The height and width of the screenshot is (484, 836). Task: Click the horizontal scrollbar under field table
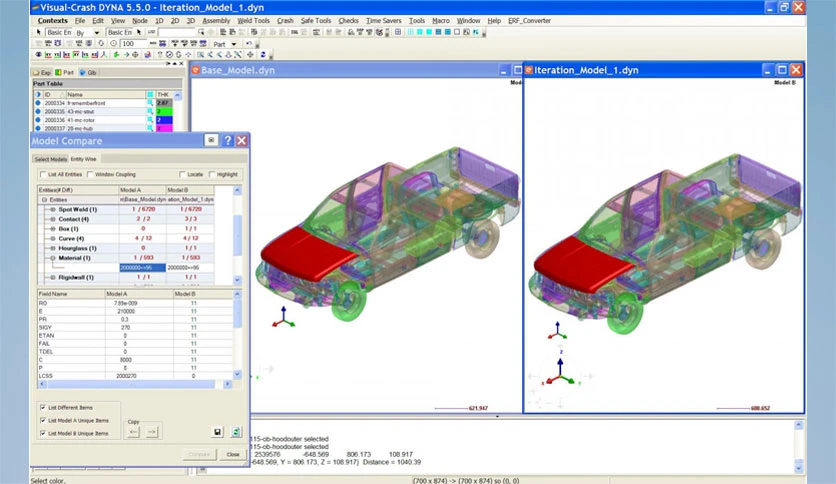[135, 384]
